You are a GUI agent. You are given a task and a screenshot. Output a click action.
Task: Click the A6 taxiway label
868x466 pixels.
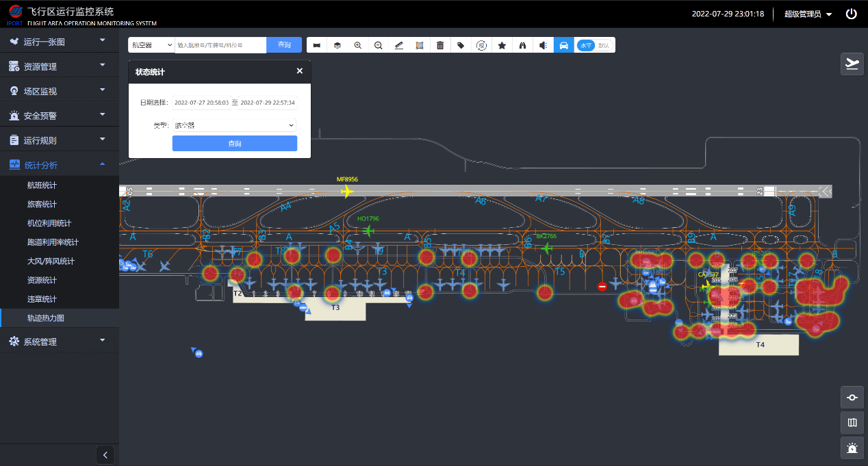481,201
